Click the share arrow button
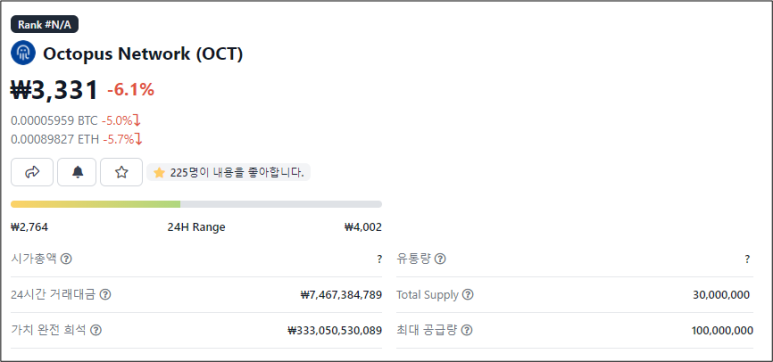The height and width of the screenshot is (362, 773). [x=32, y=172]
